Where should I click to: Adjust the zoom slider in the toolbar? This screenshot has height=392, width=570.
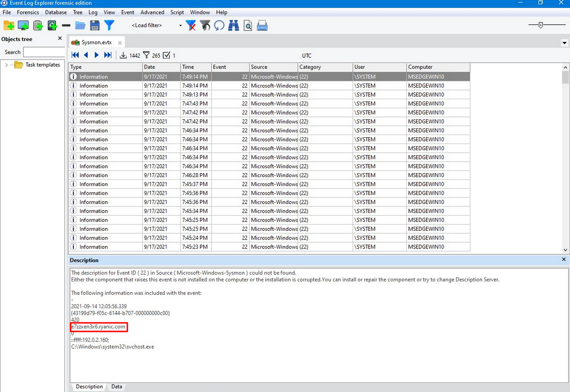(540, 25)
